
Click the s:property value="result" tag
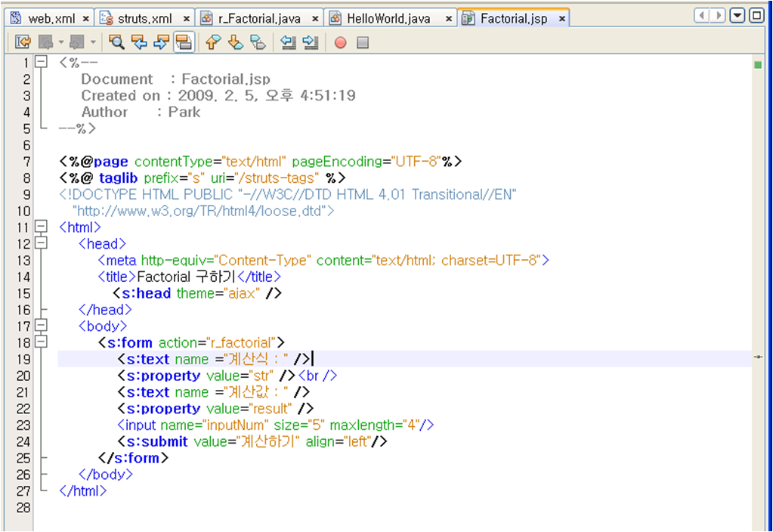click(215, 409)
